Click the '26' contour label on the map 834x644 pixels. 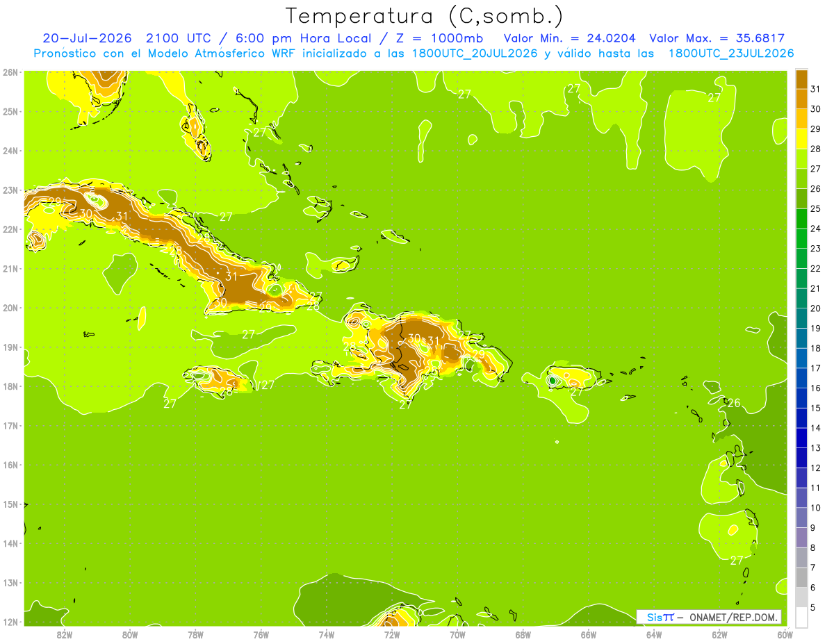coord(733,403)
